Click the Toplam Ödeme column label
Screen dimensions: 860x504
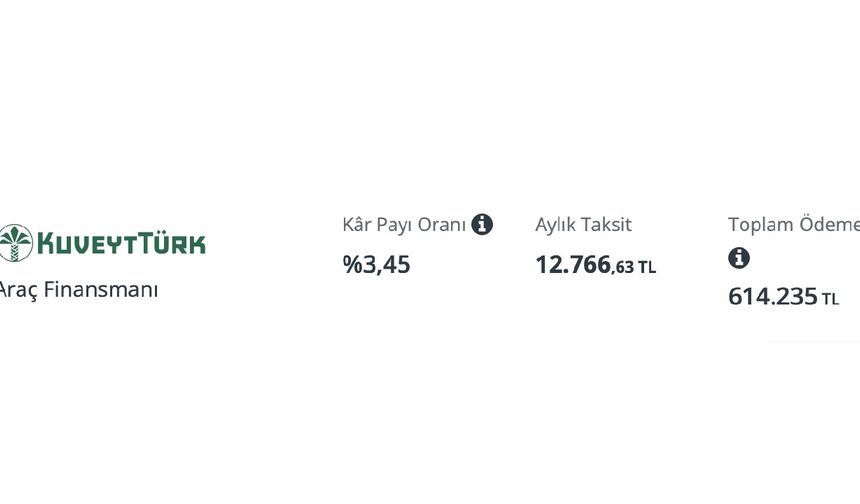(793, 225)
